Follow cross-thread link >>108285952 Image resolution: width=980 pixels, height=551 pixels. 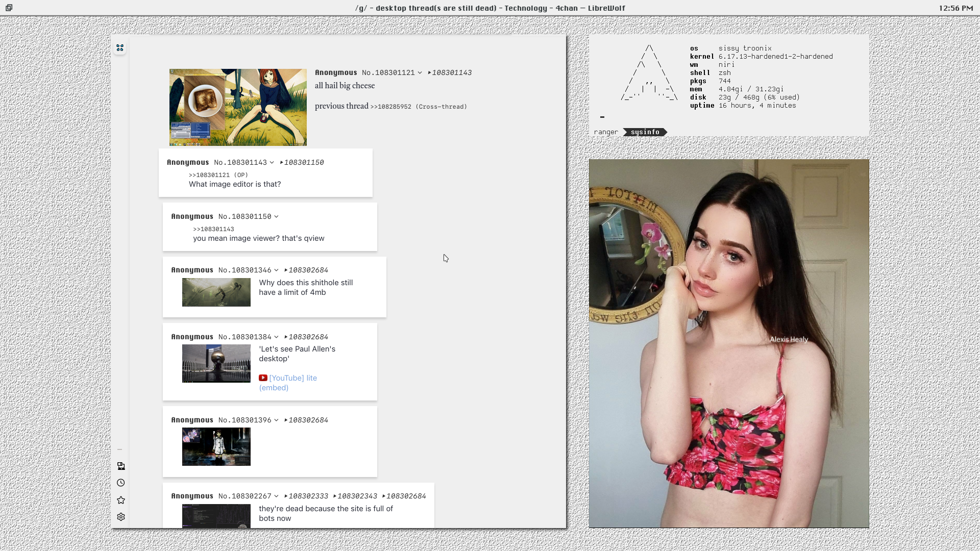point(391,107)
